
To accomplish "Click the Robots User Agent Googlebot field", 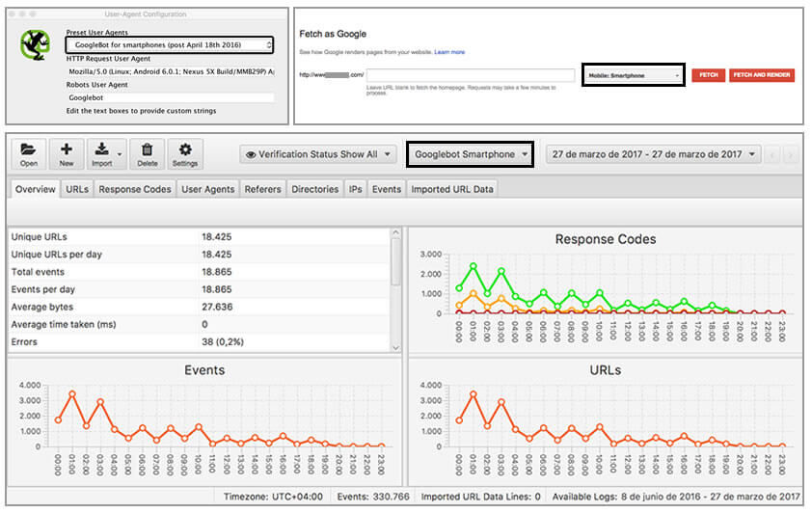I will (x=171, y=97).
